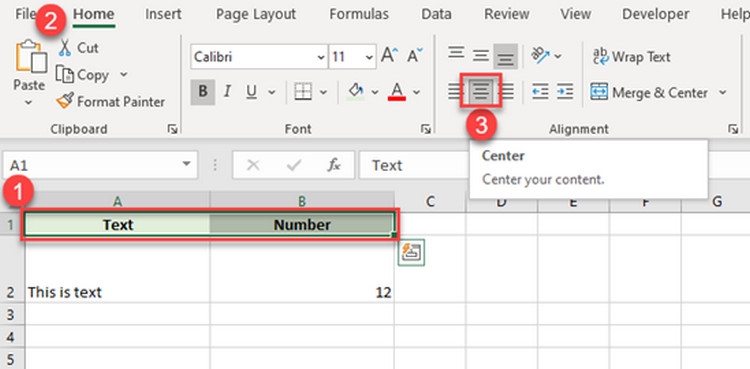Set Middle Align for cells
Screen dimensions: 750x369
click(480, 56)
